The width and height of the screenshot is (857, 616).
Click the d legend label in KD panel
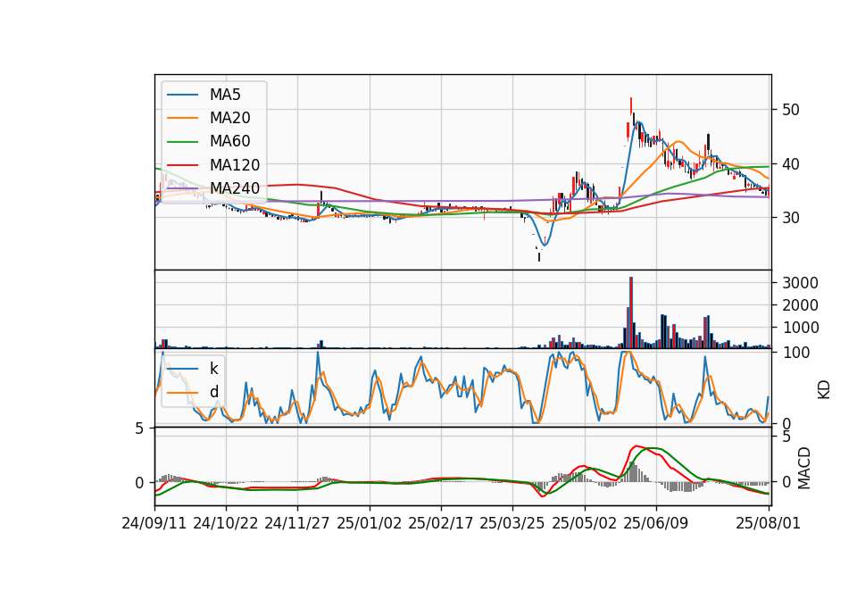213,392
